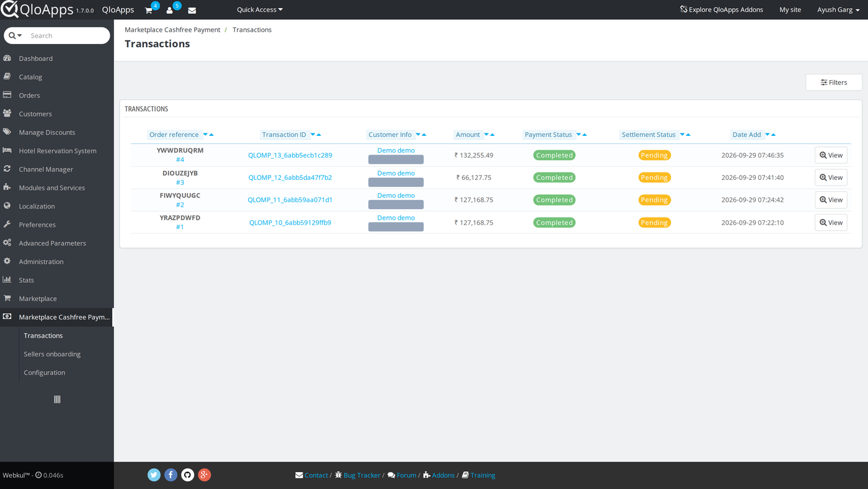
Task: Sort Amount column ascending arrow
Action: [492, 135]
